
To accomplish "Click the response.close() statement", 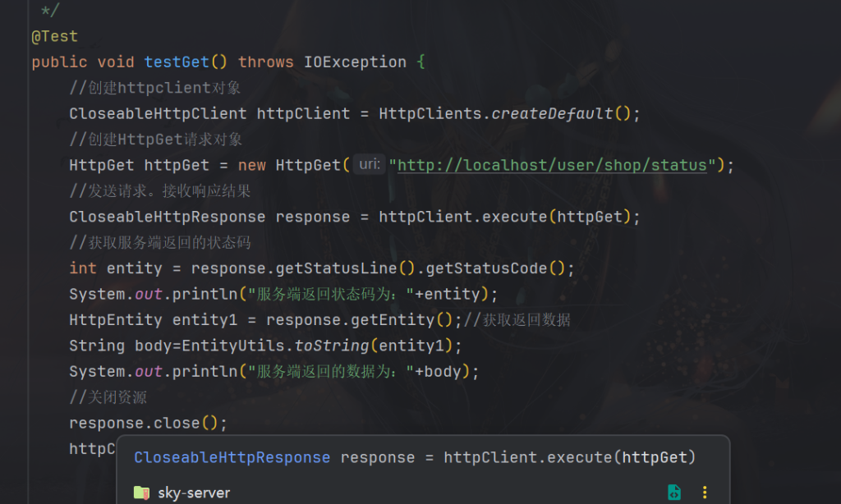I will click(148, 424).
